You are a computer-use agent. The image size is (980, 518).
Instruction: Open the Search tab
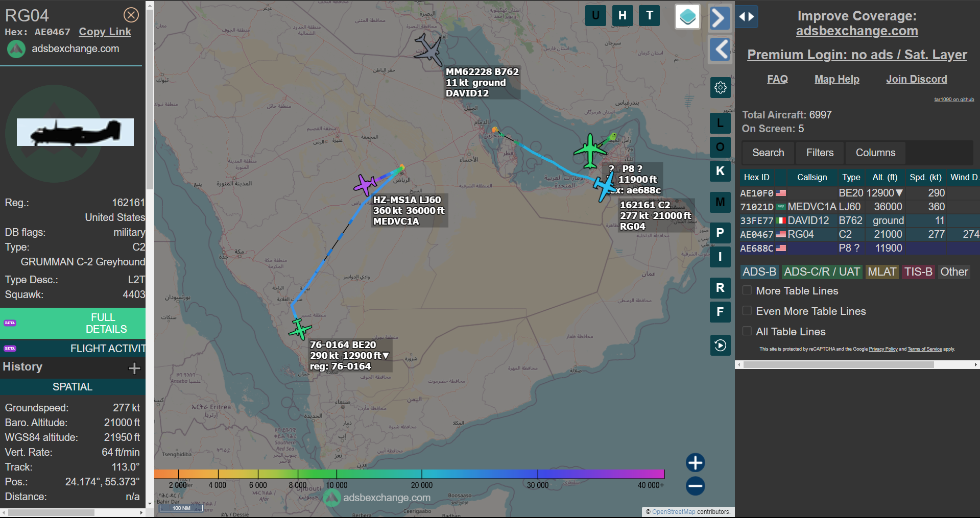tap(768, 153)
